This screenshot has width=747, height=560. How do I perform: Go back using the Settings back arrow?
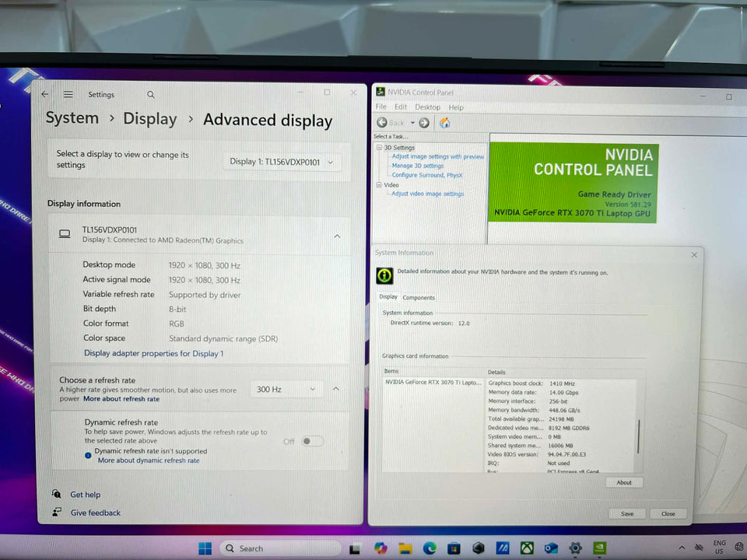point(45,94)
